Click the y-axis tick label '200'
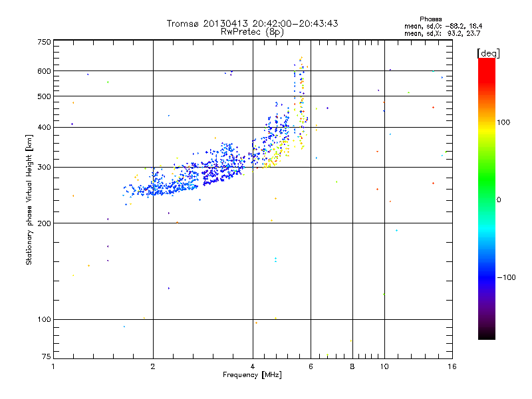Viewport: 532px width, 399px height. click(44, 223)
